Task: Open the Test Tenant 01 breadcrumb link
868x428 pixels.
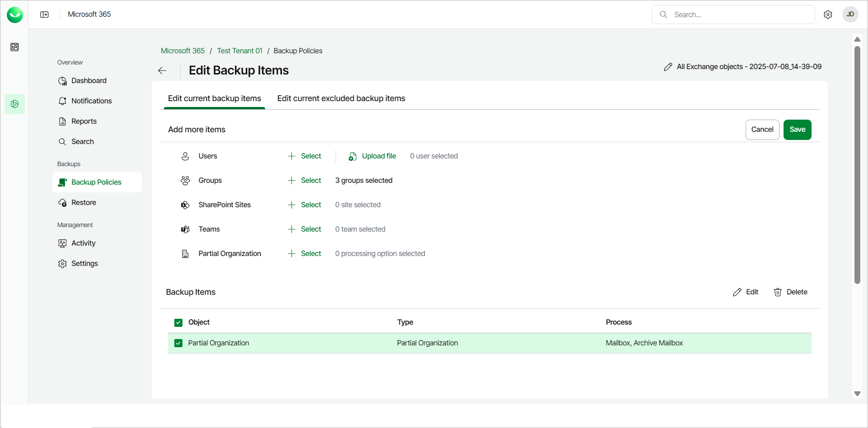Action: (x=239, y=51)
